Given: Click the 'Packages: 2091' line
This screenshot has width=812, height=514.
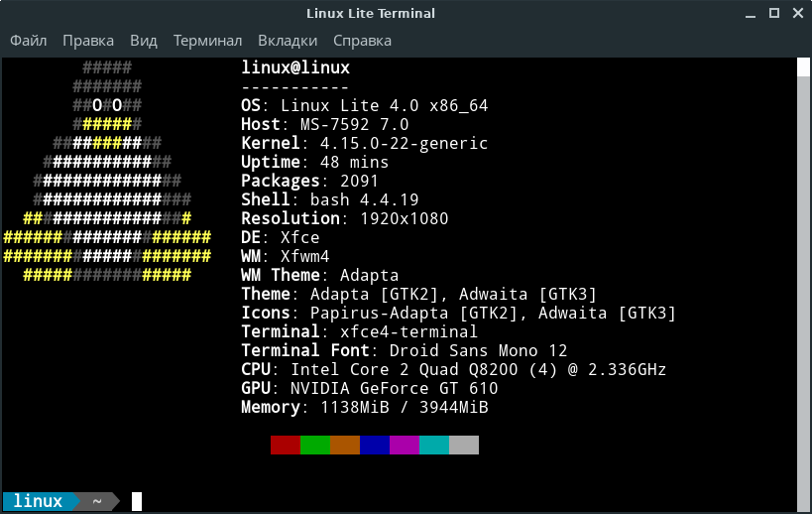Looking at the screenshot, I should [309, 181].
